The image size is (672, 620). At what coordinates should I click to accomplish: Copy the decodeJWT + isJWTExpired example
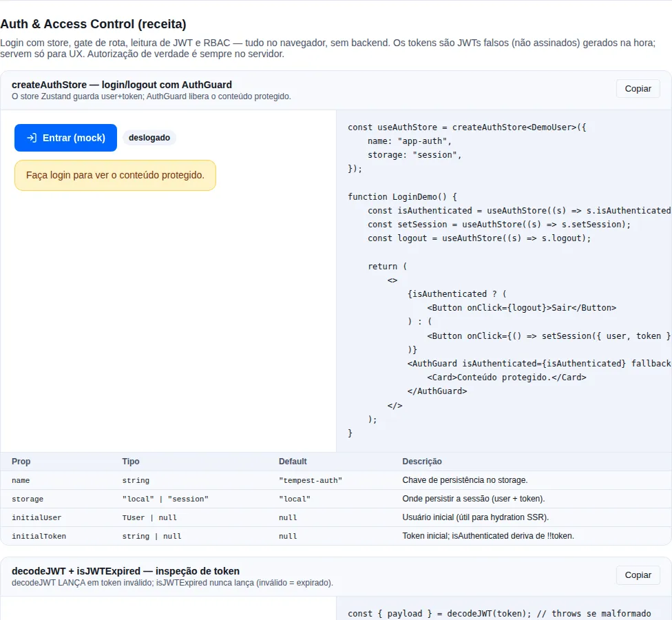[x=638, y=575]
